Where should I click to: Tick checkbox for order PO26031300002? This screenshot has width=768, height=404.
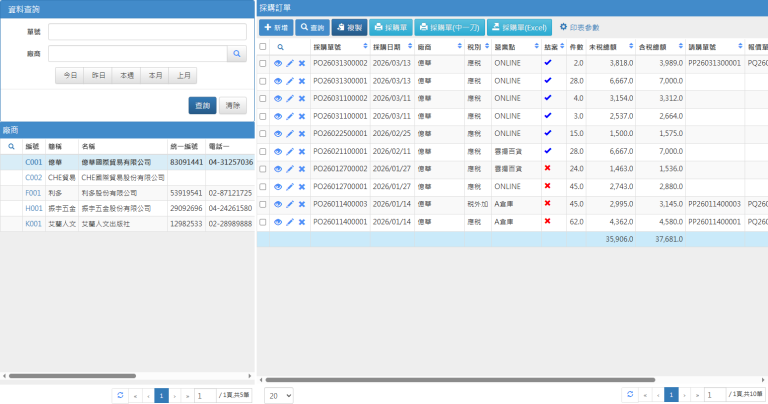point(263,63)
